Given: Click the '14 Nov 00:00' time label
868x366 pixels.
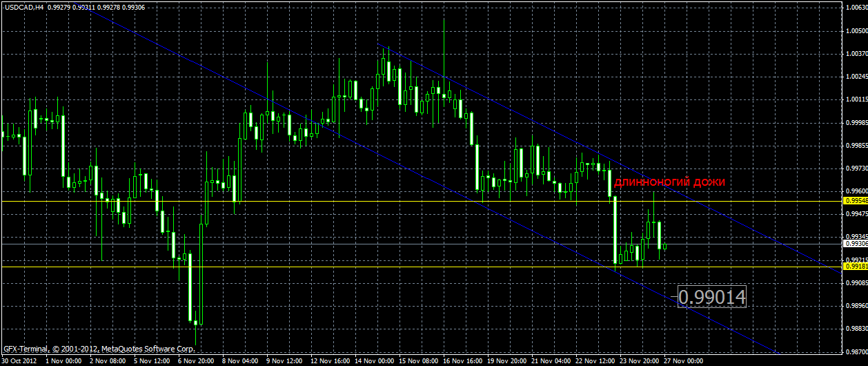Looking at the screenshot, I should pyautogui.click(x=374, y=360).
